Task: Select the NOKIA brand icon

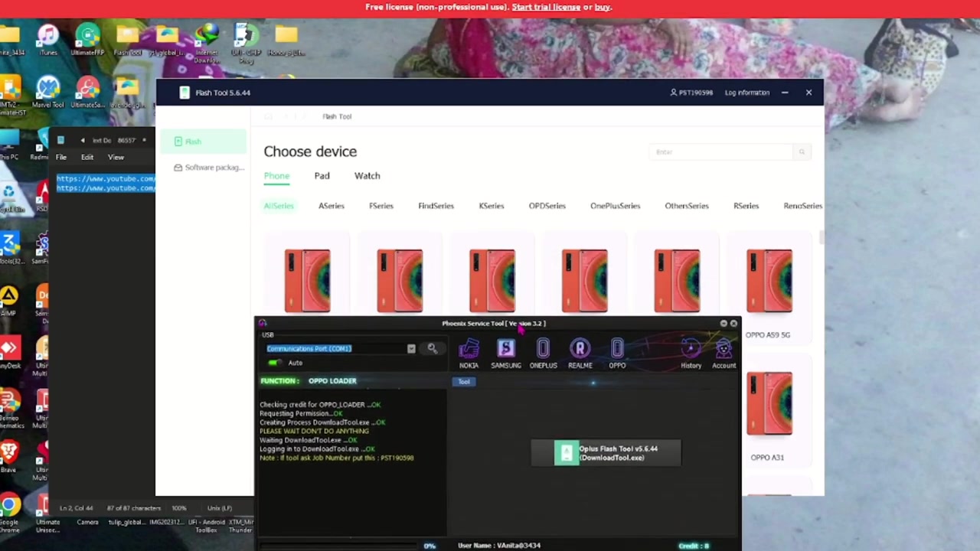Action: point(469,354)
